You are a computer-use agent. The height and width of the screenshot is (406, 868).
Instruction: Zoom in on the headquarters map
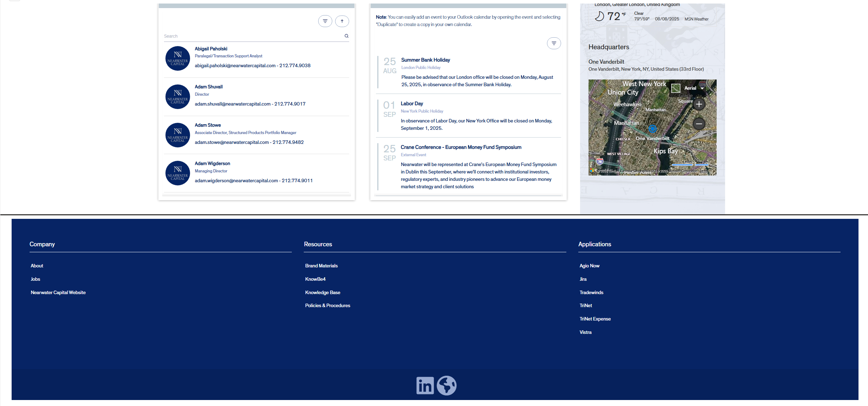699,104
